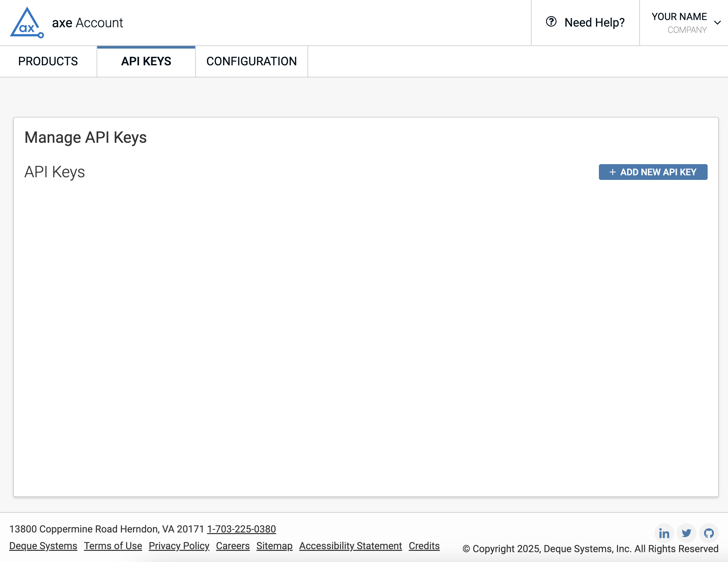Viewport: 728px width, 562px height.
Task: Open the Configuration tab
Action: pos(251,61)
